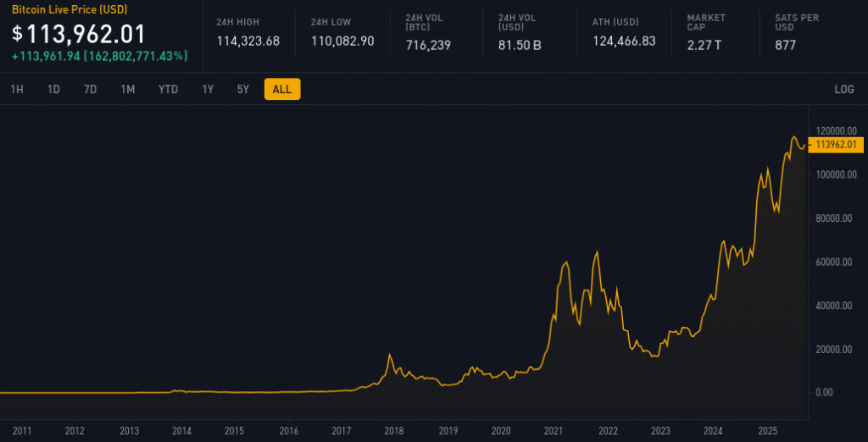
Task: Choose the 1M time range
Action: [127, 89]
